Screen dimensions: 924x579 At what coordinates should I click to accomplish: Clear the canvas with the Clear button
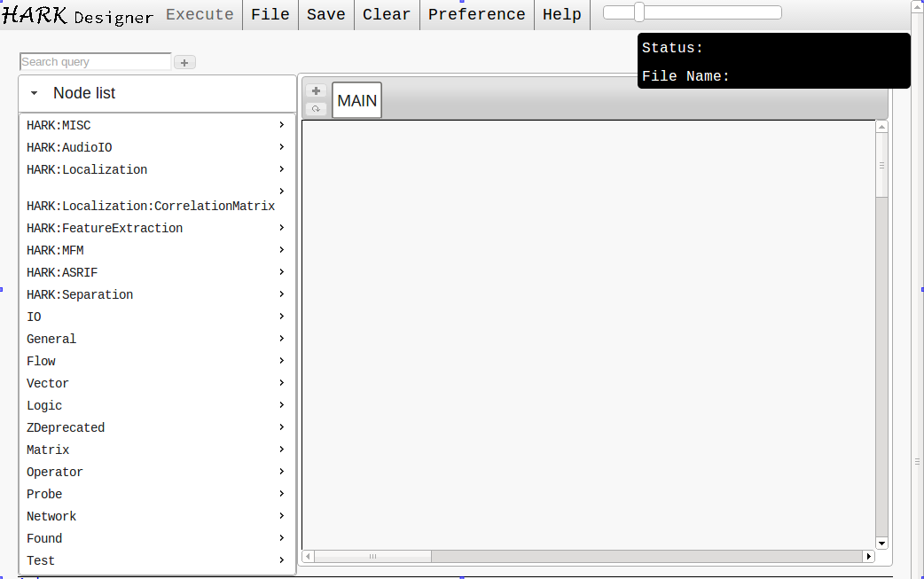pyautogui.click(x=386, y=14)
